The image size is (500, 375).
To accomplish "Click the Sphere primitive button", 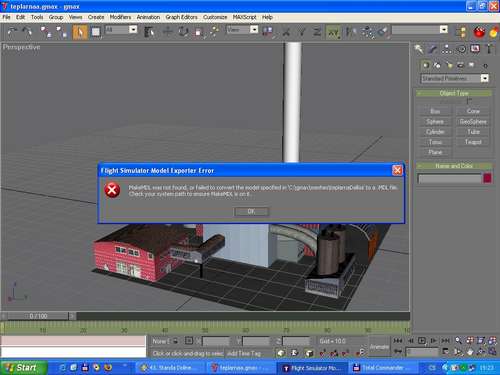I will pos(435,121).
